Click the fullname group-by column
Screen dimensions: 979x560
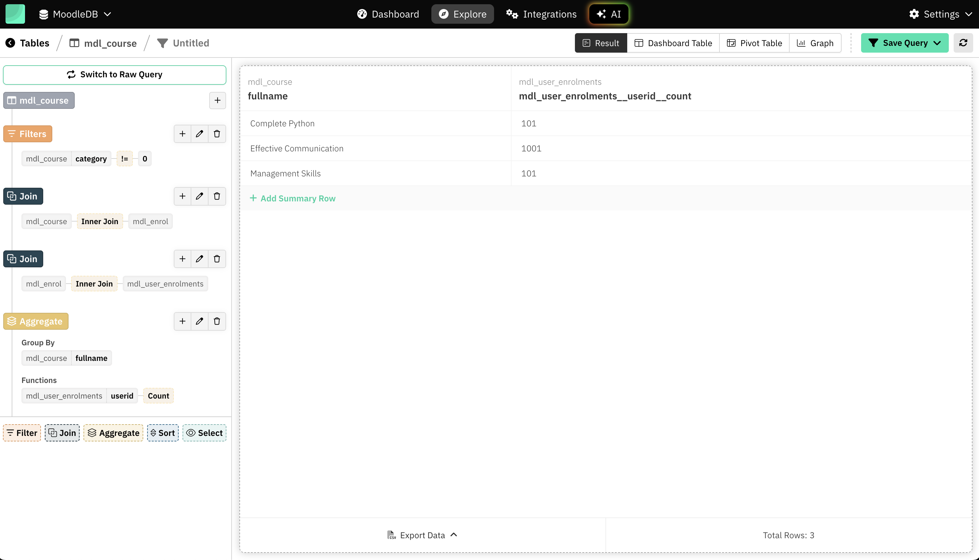tap(92, 358)
